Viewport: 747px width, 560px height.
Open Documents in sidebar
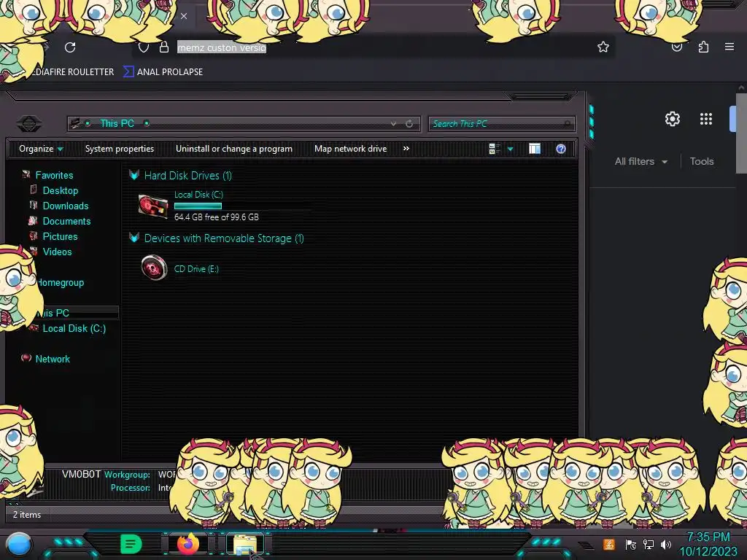66,221
